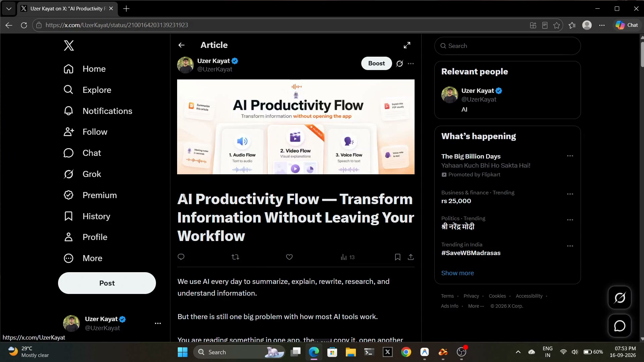Expand the article to focus view
The height and width of the screenshot is (362, 644).
point(407,45)
